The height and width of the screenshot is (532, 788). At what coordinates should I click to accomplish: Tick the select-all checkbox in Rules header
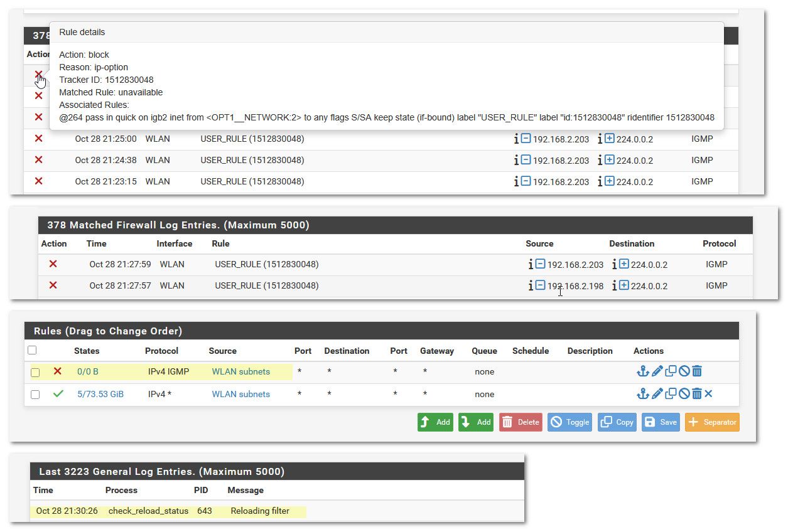tap(32, 351)
